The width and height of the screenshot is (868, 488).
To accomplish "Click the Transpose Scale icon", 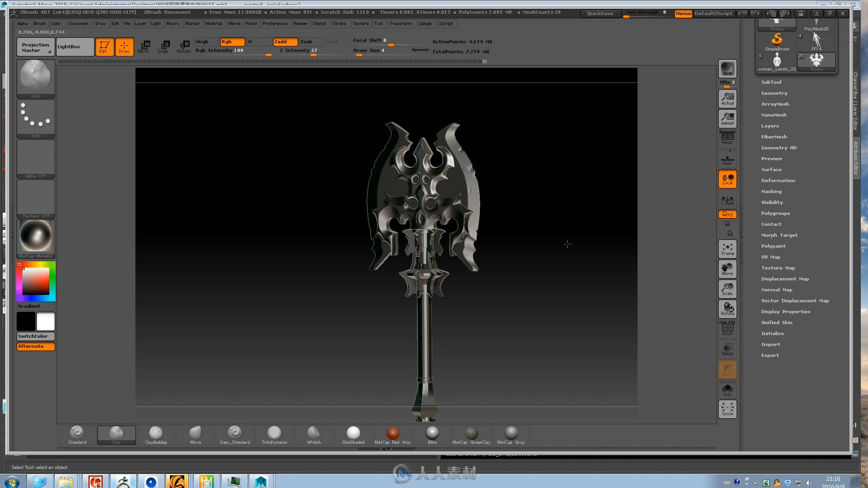I will pos(727,289).
